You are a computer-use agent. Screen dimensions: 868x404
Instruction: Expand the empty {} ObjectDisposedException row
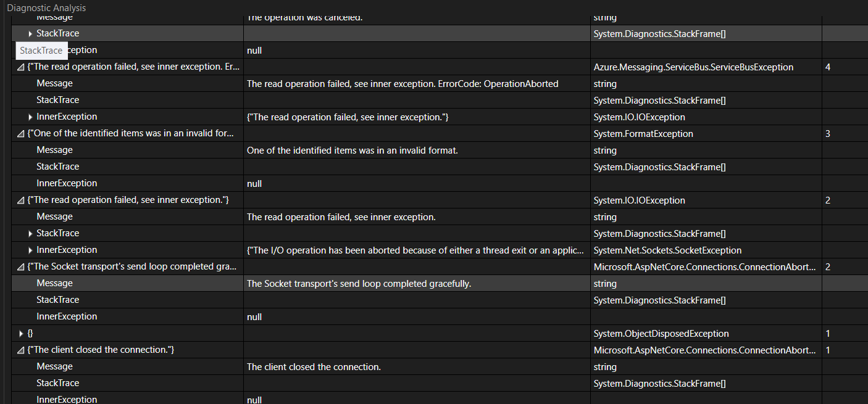click(22, 334)
